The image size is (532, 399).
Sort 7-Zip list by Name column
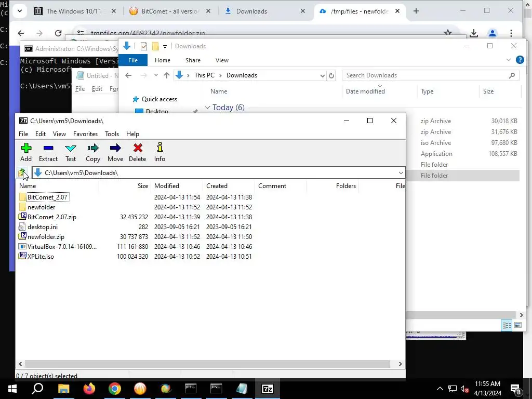coord(58,186)
